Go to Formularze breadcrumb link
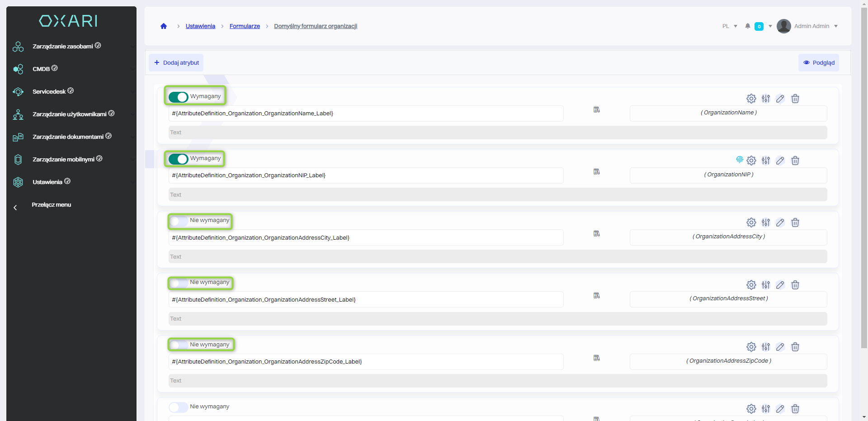The height and width of the screenshot is (421, 868). coord(245,26)
